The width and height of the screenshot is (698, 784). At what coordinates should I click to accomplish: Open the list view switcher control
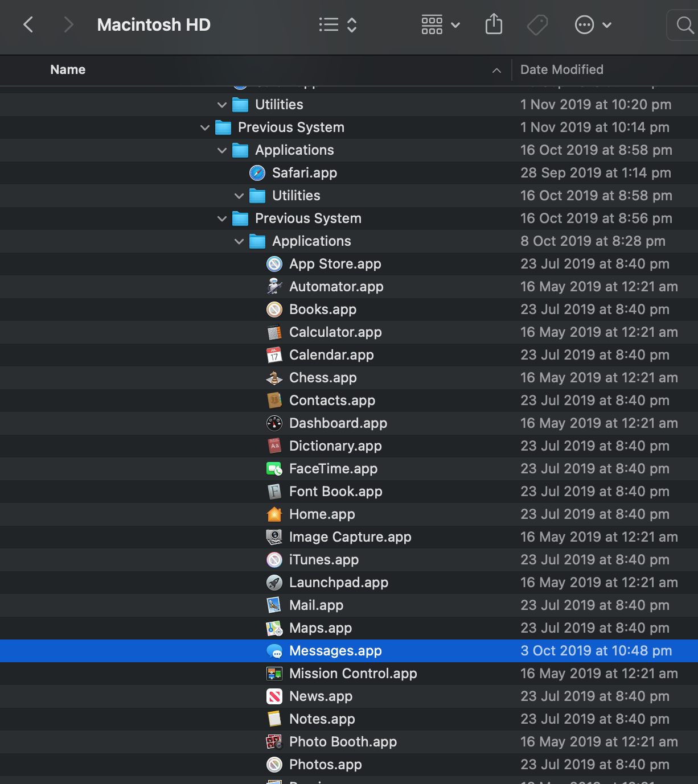click(x=338, y=24)
